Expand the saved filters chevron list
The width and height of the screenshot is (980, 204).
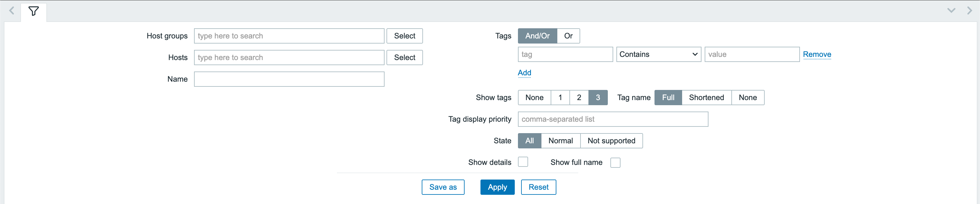click(x=951, y=11)
